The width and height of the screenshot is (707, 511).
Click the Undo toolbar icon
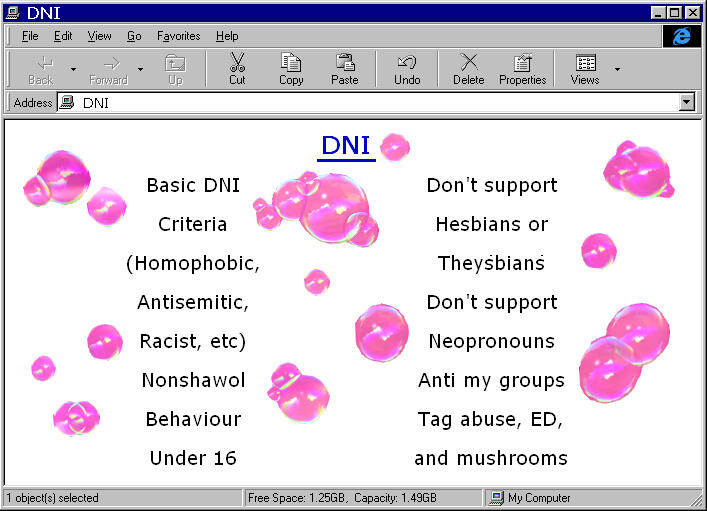(407, 63)
